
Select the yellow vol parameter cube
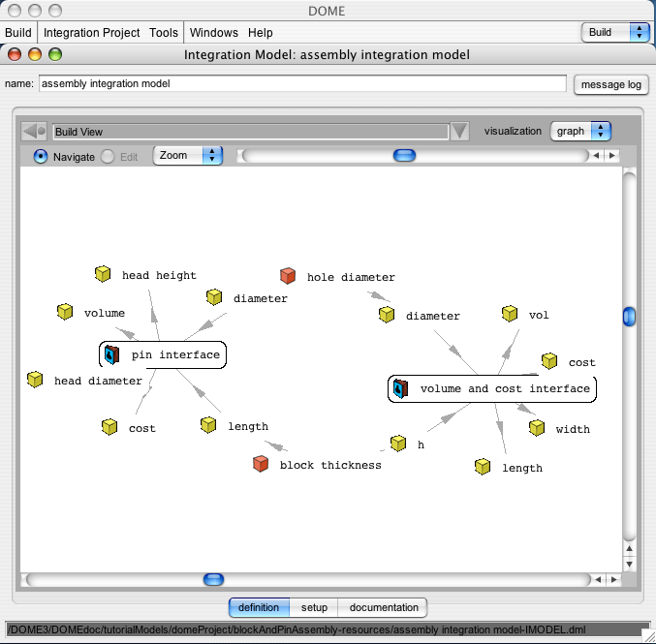[510, 314]
